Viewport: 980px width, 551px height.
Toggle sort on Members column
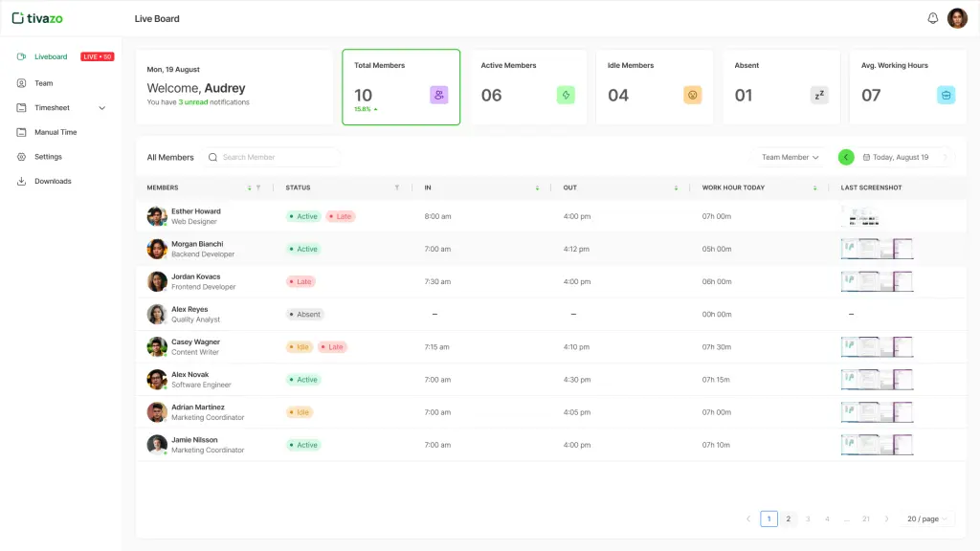click(250, 187)
